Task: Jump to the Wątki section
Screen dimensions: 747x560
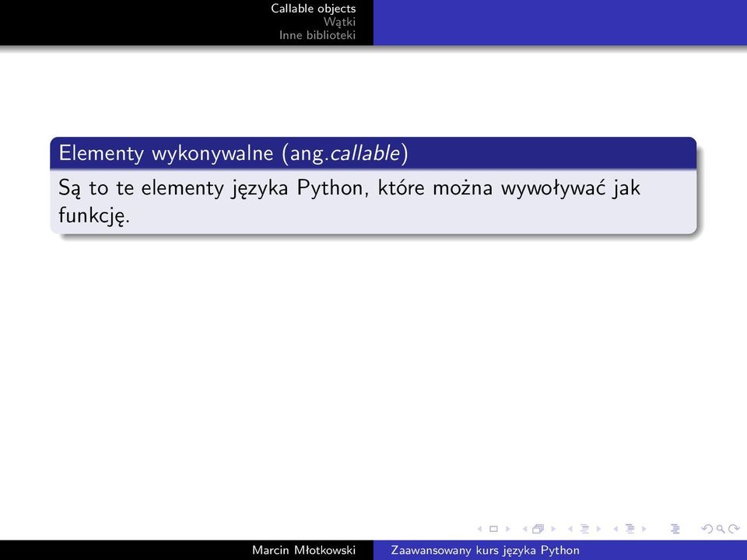Action: [339, 22]
